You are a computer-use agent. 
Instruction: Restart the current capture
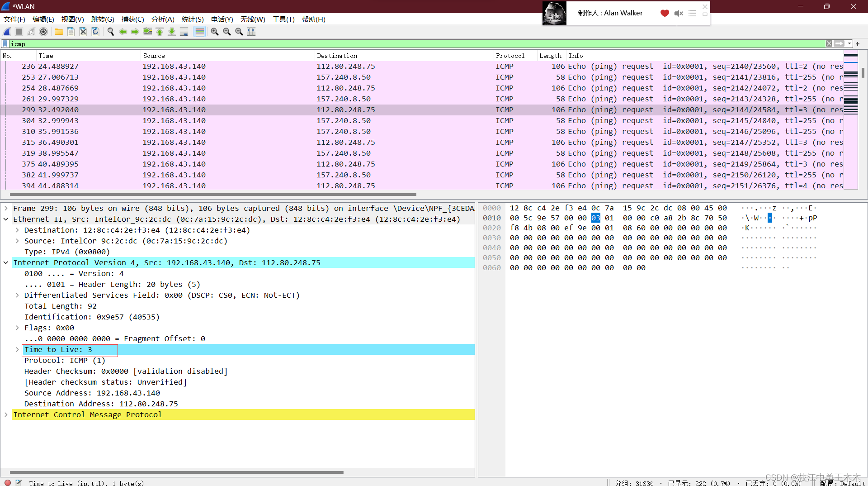tap(31, 32)
